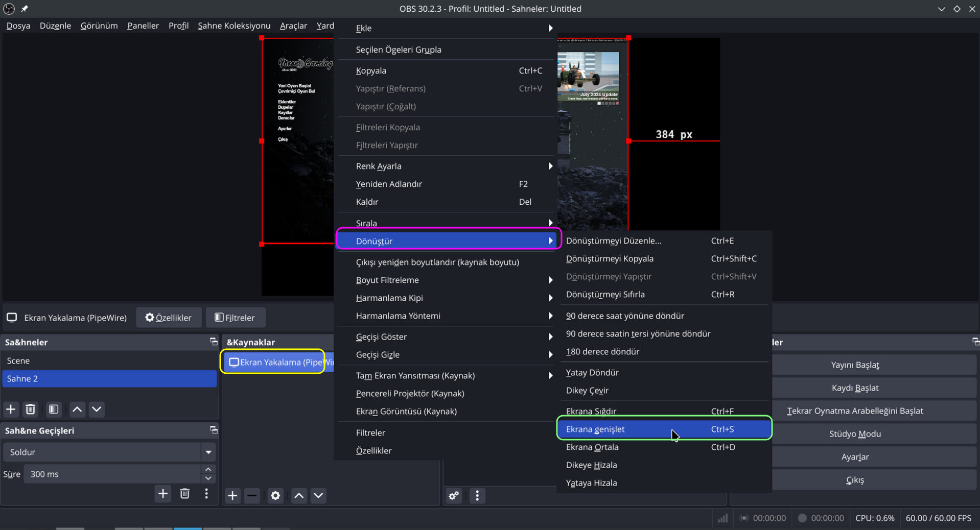Choose Ekrana genişlet from Dönüştür submenu
The image size is (980, 530).
(x=664, y=429)
